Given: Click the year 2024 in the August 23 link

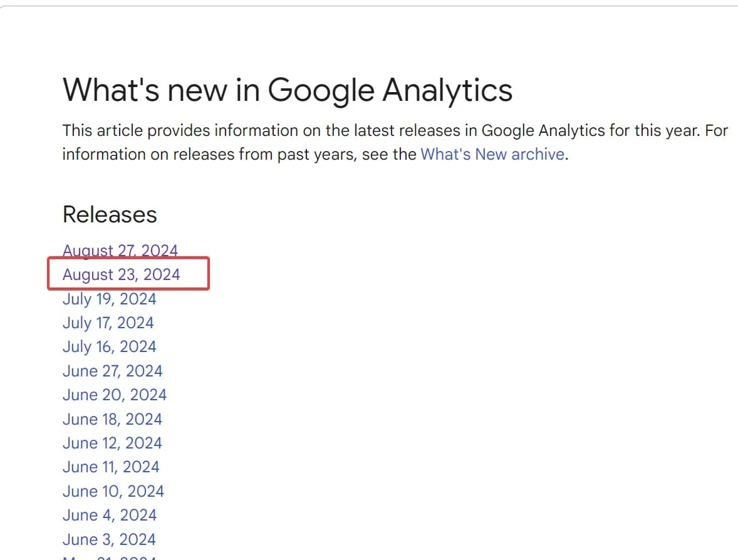Looking at the screenshot, I should pyautogui.click(x=162, y=274).
